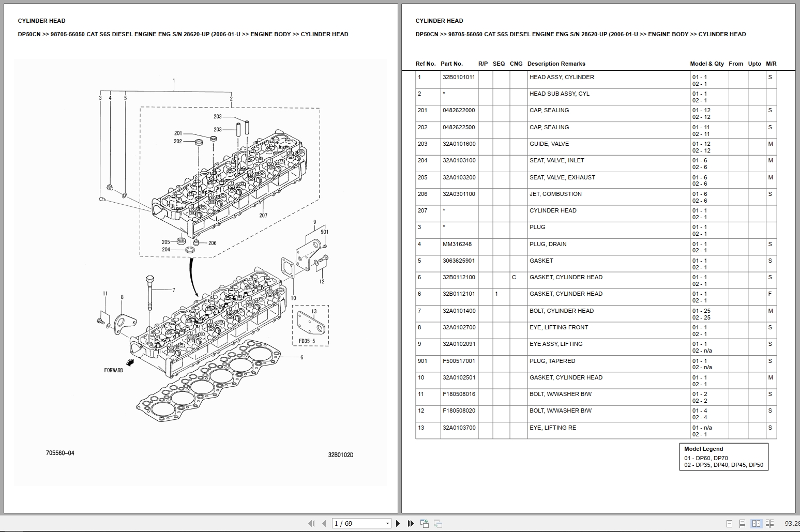Click the Model Legend box

pos(724,457)
